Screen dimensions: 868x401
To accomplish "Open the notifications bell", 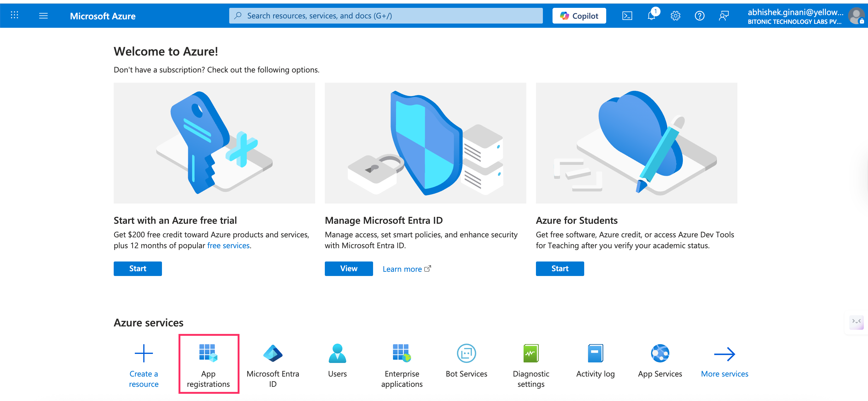I will click(x=652, y=16).
